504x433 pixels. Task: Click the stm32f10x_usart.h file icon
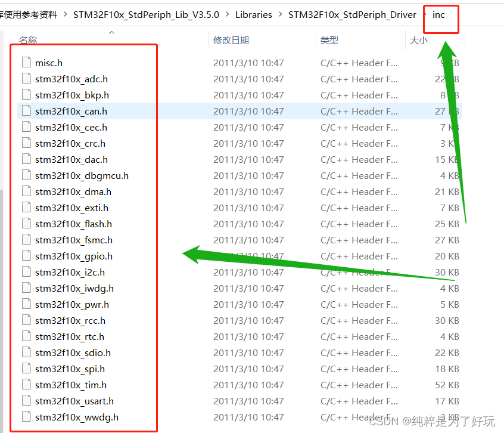pos(26,400)
